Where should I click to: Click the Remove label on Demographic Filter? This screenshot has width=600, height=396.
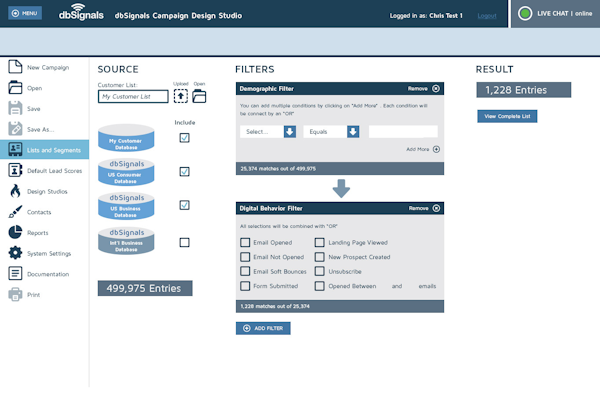tap(417, 89)
